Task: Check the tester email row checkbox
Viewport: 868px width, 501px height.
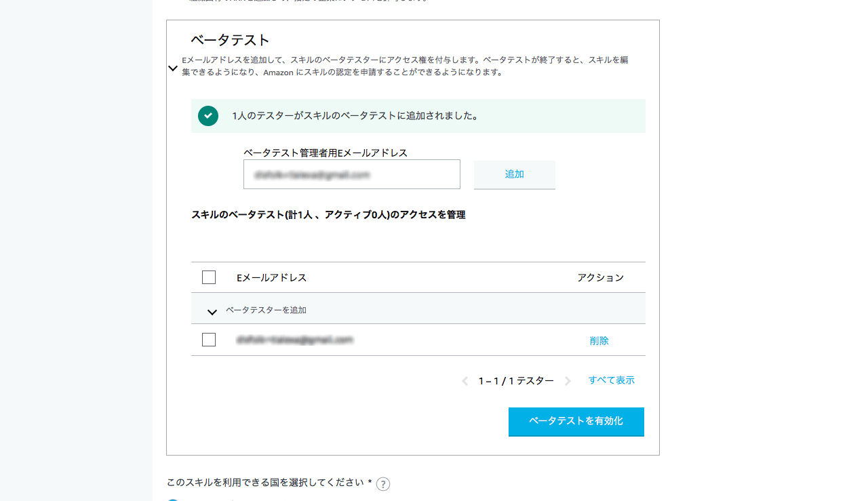Action: pos(209,340)
